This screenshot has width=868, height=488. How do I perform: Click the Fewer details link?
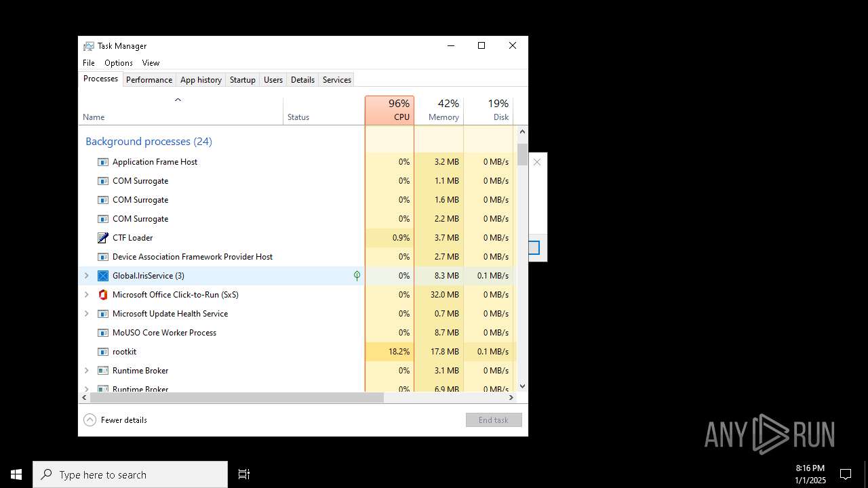pyautogui.click(x=124, y=420)
